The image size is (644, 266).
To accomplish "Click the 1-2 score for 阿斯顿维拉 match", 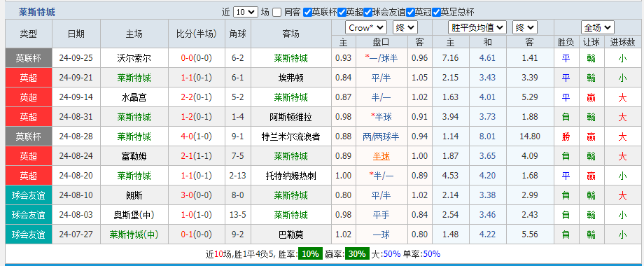I will (187, 118).
